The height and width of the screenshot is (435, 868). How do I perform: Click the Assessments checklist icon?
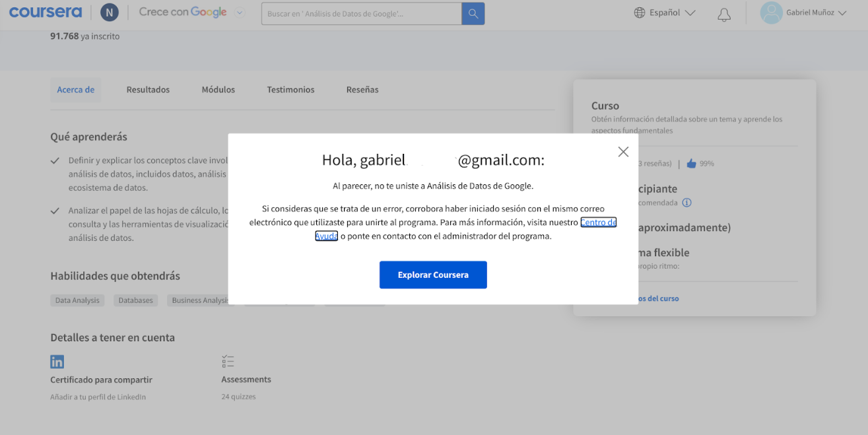pos(228,362)
